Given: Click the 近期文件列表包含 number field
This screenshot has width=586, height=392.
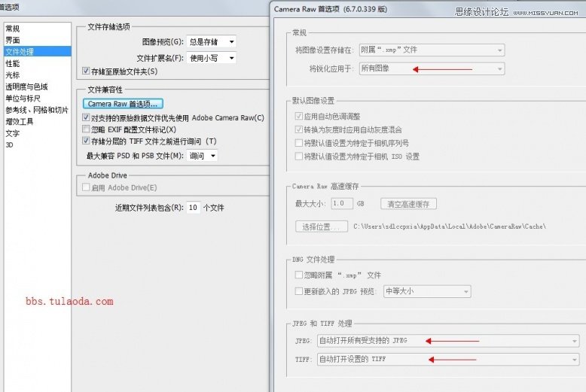Looking at the screenshot, I should coord(194,208).
